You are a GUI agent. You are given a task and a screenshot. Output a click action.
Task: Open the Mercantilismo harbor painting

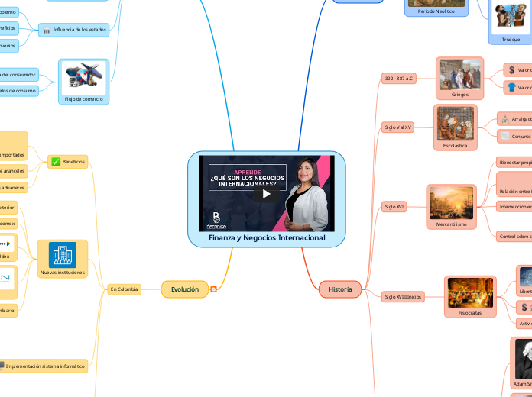(x=451, y=203)
